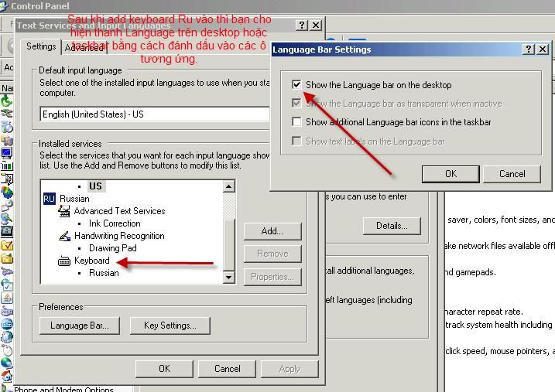
Task: Switch to the Advanced tab
Action: click(82, 48)
